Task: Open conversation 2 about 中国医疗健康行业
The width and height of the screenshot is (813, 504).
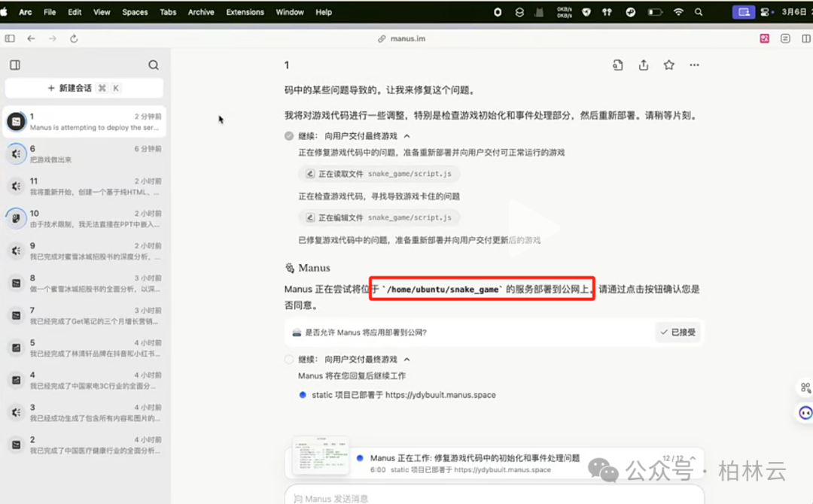Action: point(84,445)
